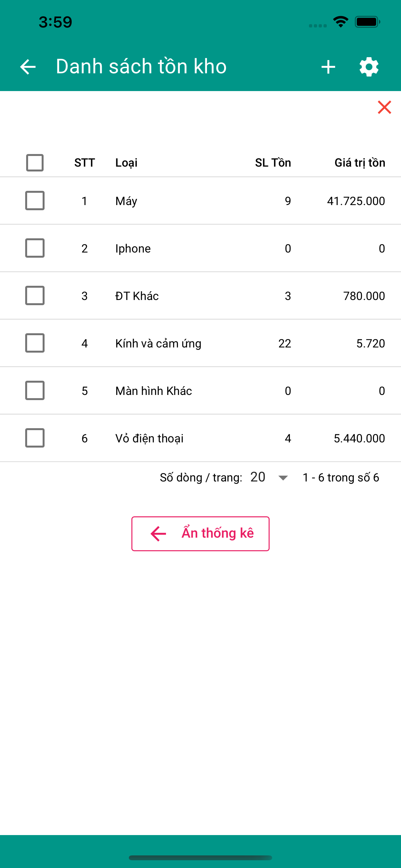Viewport: 401px width, 868px height.
Task: Tick the checkbox for Vỏ điện thoại
Action: tap(35, 438)
